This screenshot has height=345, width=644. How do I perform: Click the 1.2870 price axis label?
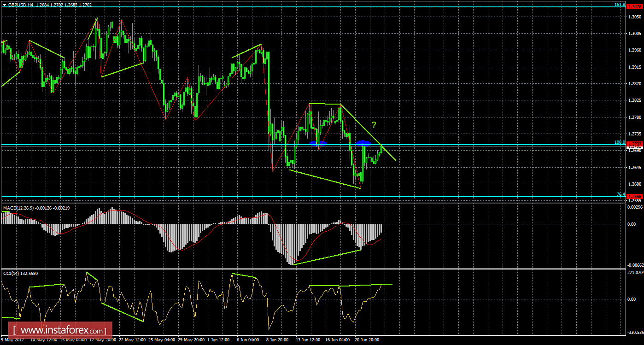pyautogui.click(x=635, y=84)
